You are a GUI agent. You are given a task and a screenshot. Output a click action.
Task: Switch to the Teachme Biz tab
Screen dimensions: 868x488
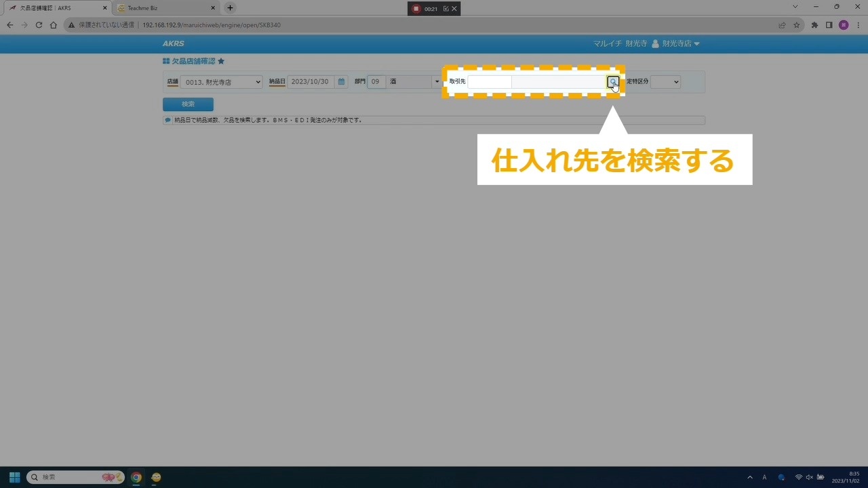pyautogui.click(x=163, y=8)
